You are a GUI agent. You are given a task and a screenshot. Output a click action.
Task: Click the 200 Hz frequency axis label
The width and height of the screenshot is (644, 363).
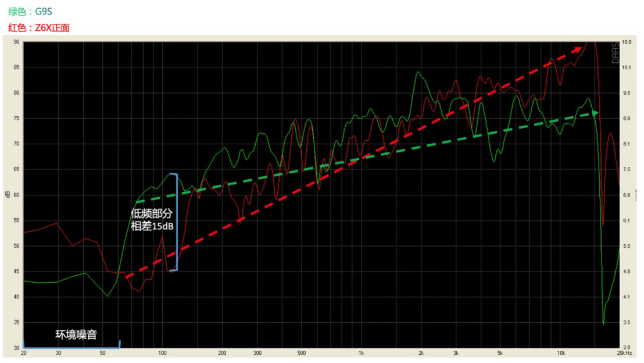[222, 353]
